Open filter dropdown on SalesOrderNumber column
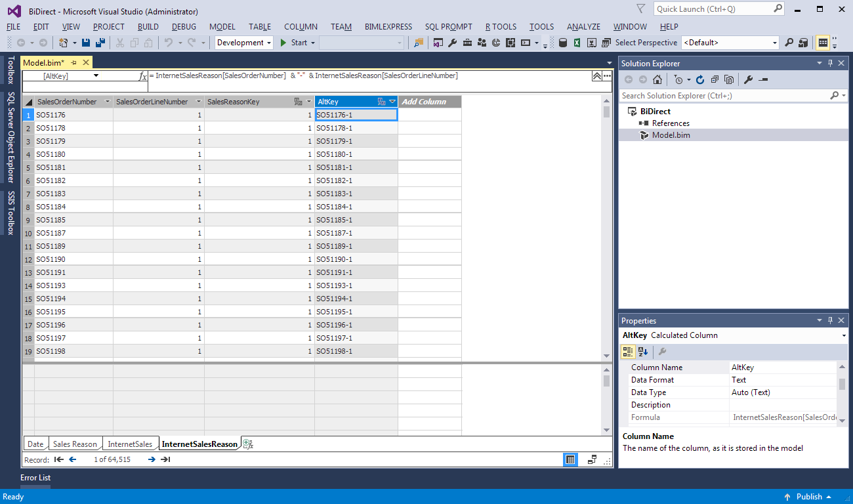 107,102
